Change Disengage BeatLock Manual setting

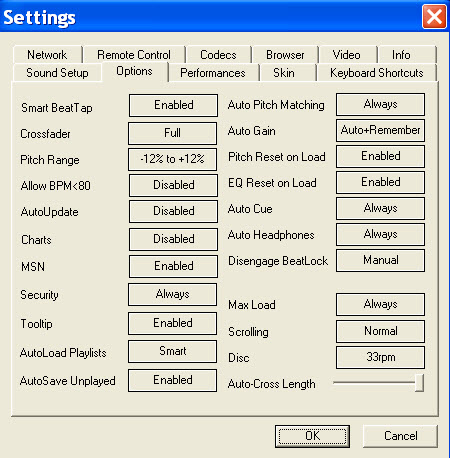380,260
